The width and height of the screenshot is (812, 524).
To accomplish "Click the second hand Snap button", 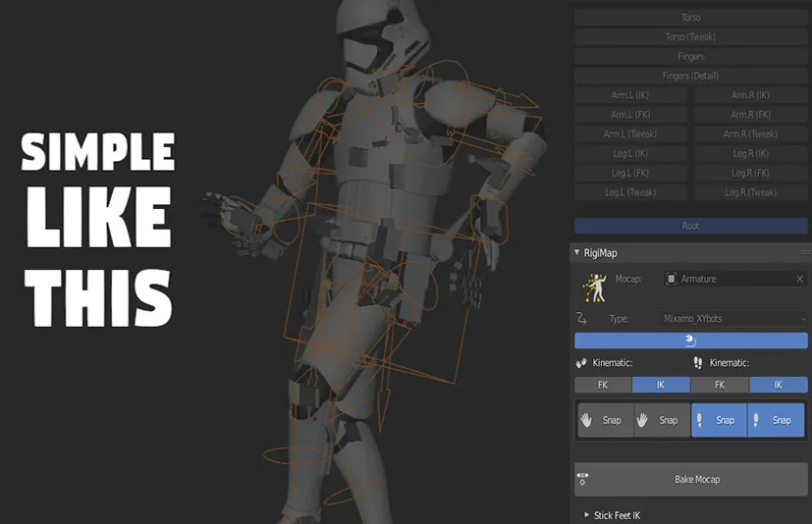I will pyautogui.click(x=662, y=420).
